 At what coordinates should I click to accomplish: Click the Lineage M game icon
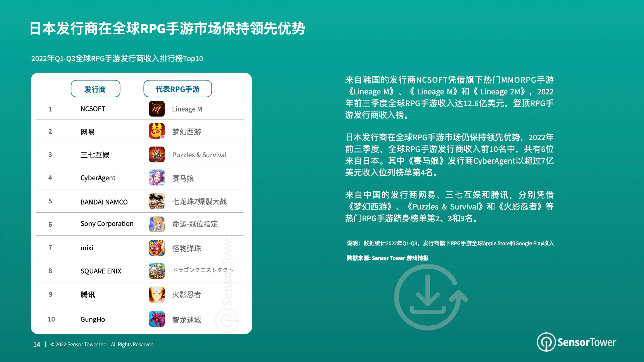pos(157,109)
